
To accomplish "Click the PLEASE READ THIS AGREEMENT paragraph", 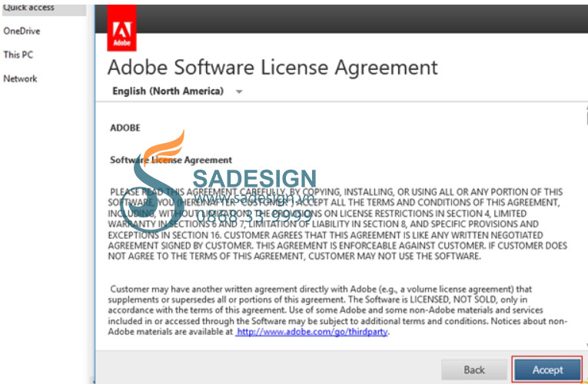I will 337,224.
